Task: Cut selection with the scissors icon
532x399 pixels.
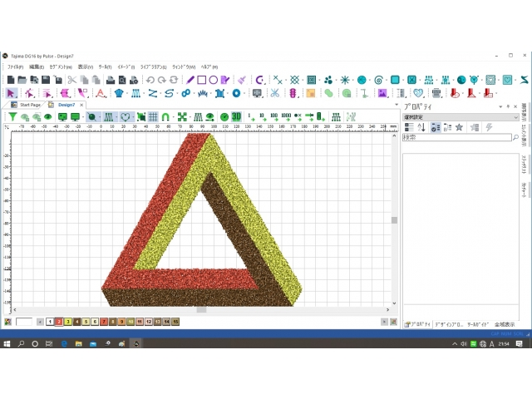Action: pyautogui.click(x=72, y=80)
